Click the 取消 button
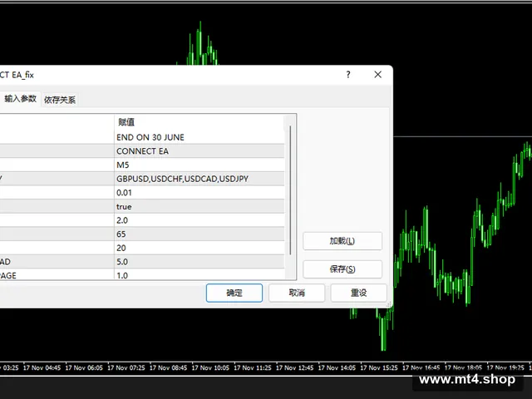Image resolution: width=532 pixels, height=399 pixels. 297,293
